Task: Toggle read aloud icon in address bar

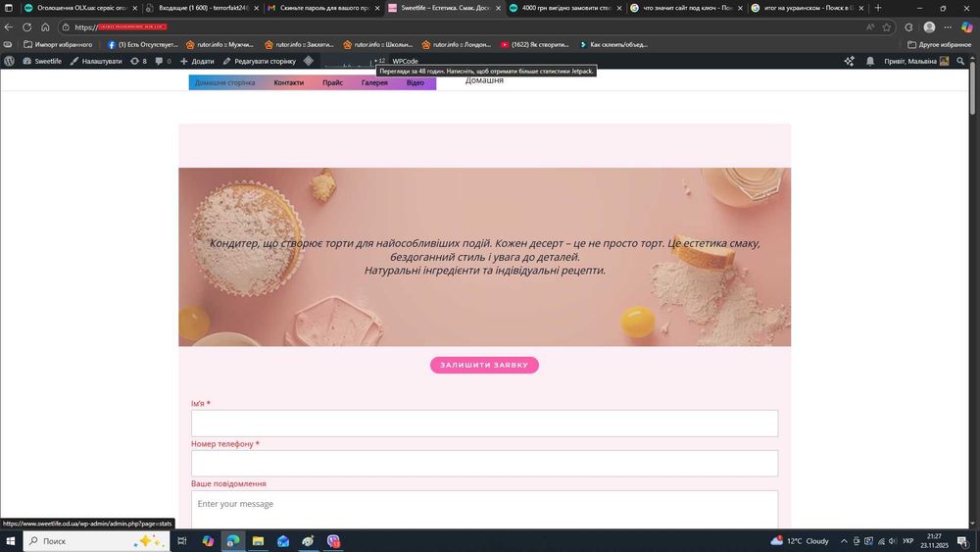Action: (870, 26)
